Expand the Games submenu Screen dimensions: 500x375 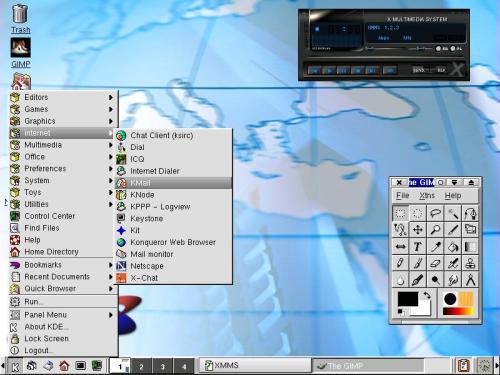coord(63,109)
